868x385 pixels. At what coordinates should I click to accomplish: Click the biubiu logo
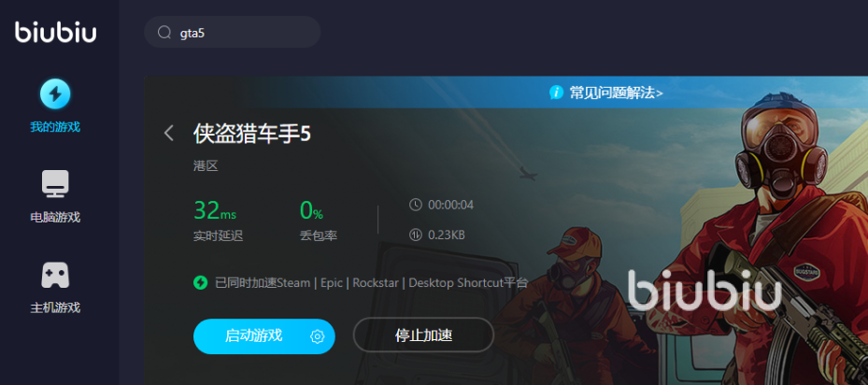[x=55, y=32]
